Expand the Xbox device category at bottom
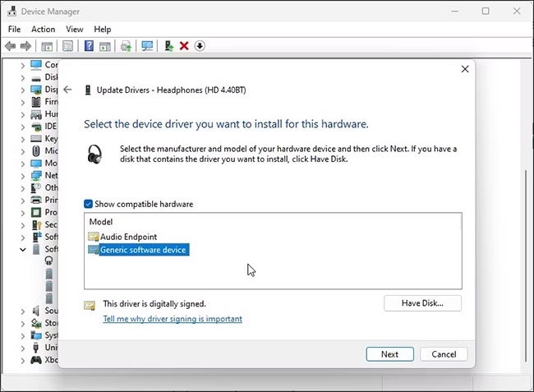This screenshot has height=392, width=534. coord(23,360)
